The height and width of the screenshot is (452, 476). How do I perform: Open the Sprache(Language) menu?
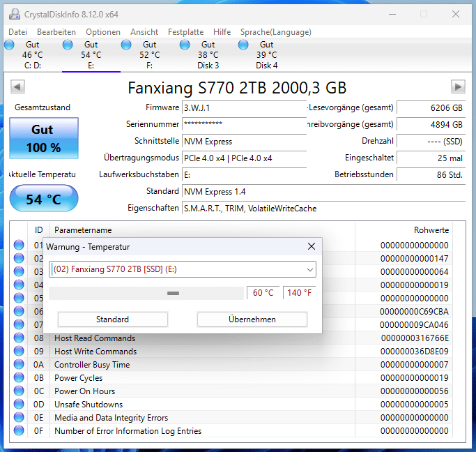tap(276, 32)
